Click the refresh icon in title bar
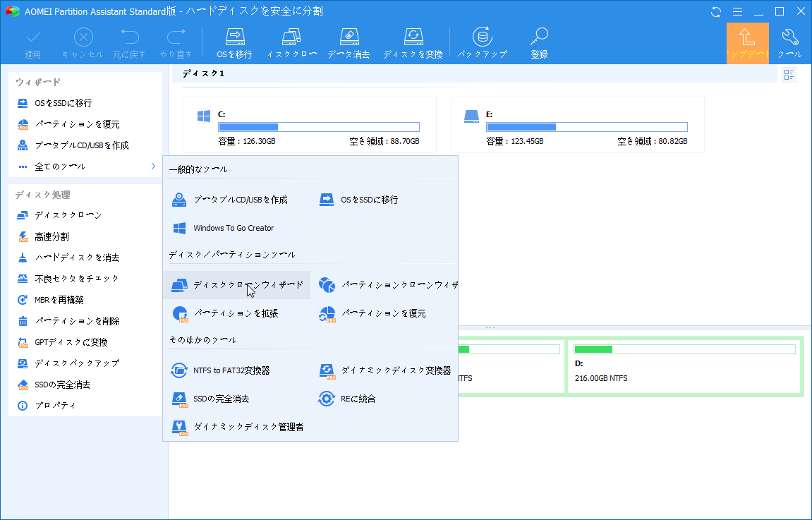Viewport: 812px width, 520px height. (x=716, y=11)
